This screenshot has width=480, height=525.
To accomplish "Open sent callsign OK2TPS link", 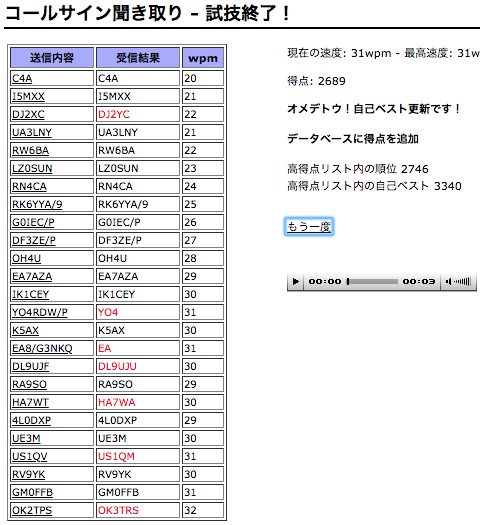I will pyautogui.click(x=32, y=511).
